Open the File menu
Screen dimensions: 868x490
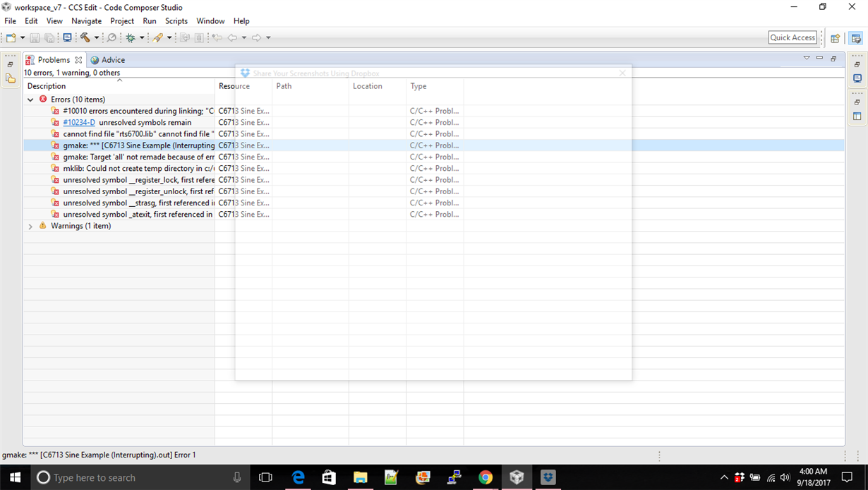point(10,21)
